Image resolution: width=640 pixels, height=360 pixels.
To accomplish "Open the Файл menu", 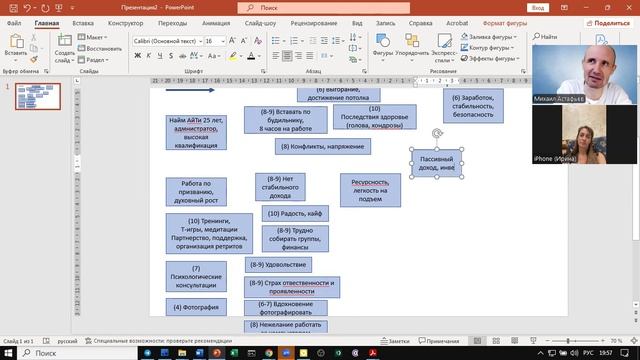I will [x=14, y=23].
